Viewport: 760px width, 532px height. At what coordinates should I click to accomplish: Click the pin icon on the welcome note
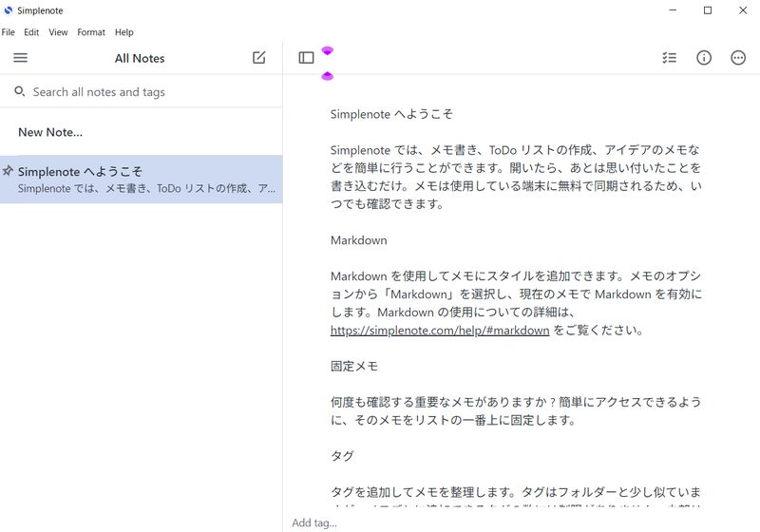click(8, 171)
